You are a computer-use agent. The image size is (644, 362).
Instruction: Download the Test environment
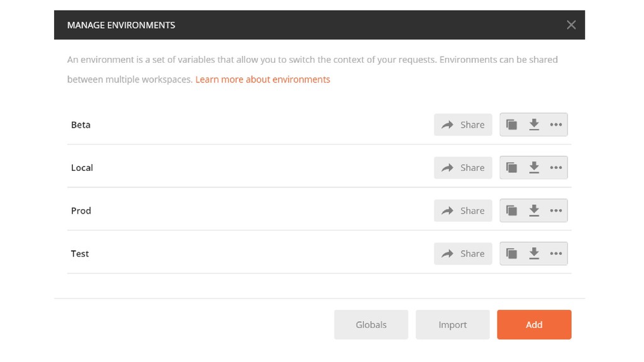click(534, 254)
